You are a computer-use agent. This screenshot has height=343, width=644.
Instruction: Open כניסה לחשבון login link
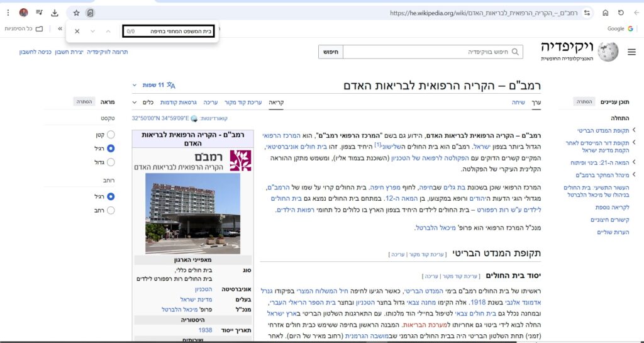(x=35, y=52)
